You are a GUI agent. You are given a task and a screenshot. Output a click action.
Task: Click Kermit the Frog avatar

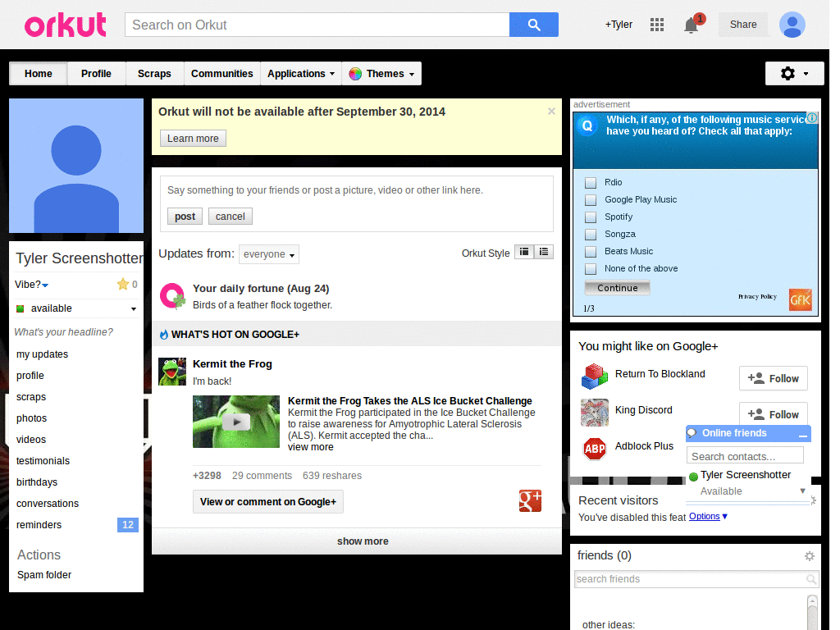pyautogui.click(x=172, y=372)
